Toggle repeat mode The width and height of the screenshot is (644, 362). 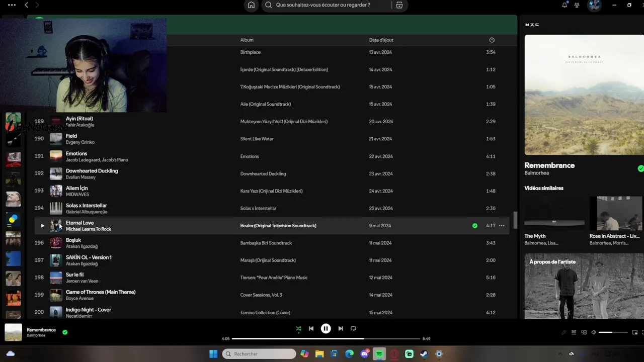click(x=353, y=328)
